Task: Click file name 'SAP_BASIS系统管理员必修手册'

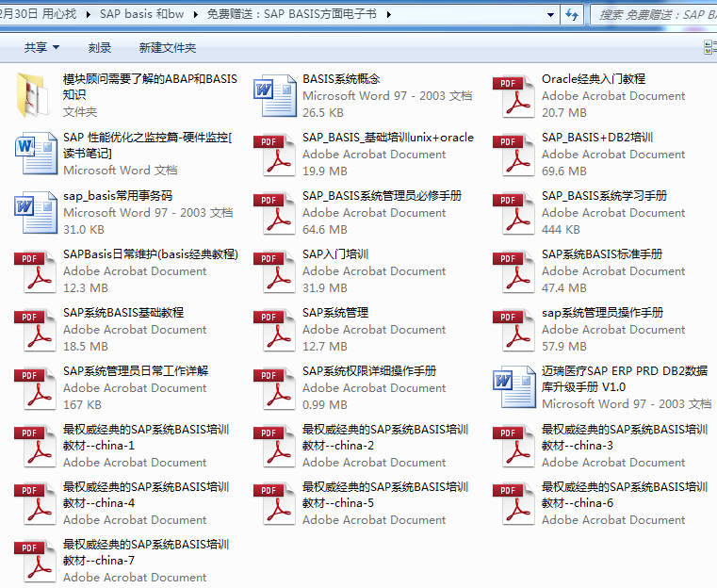Action: (382, 196)
